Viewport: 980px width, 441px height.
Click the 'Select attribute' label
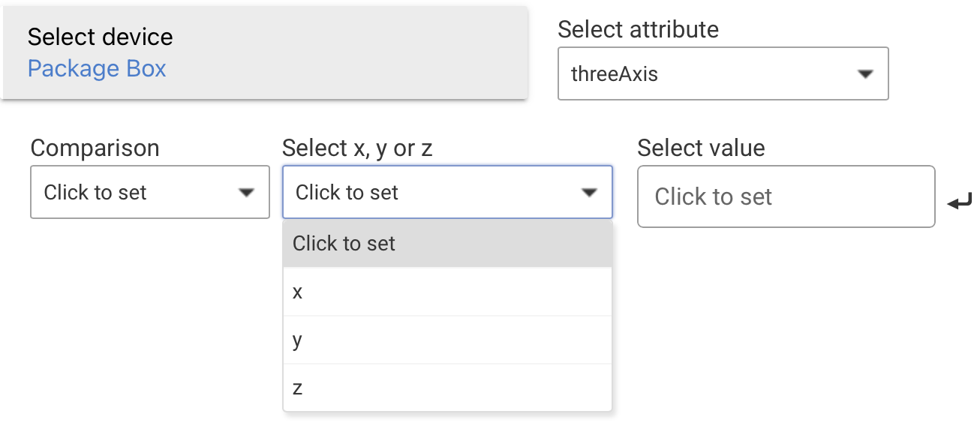coord(639,29)
